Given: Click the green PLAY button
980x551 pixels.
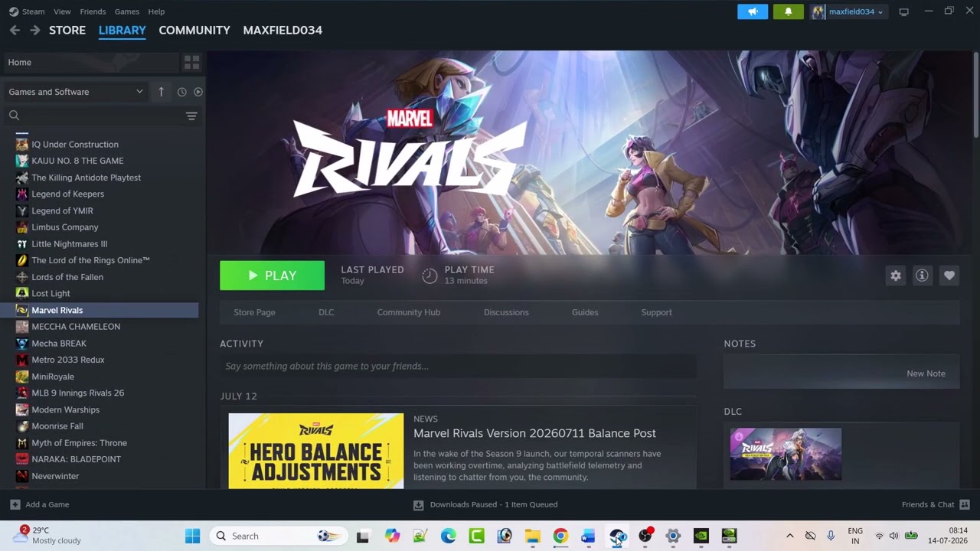Looking at the screenshot, I should (272, 275).
